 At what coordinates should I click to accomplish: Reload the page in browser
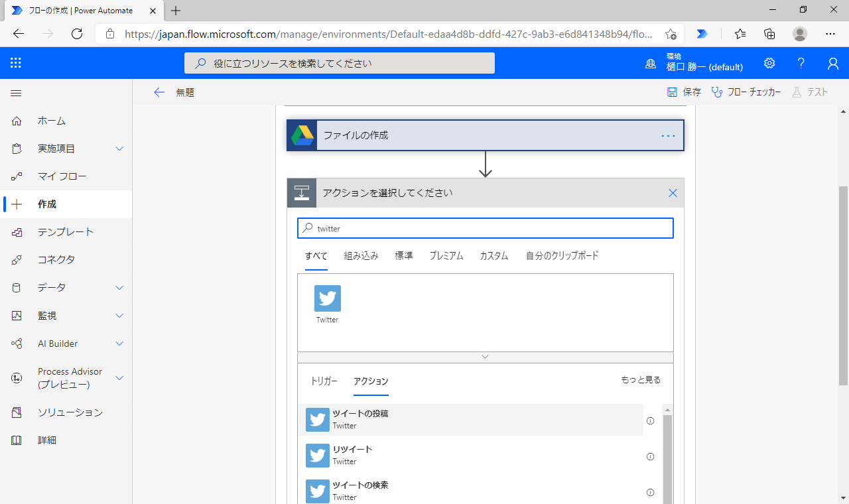click(77, 34)
